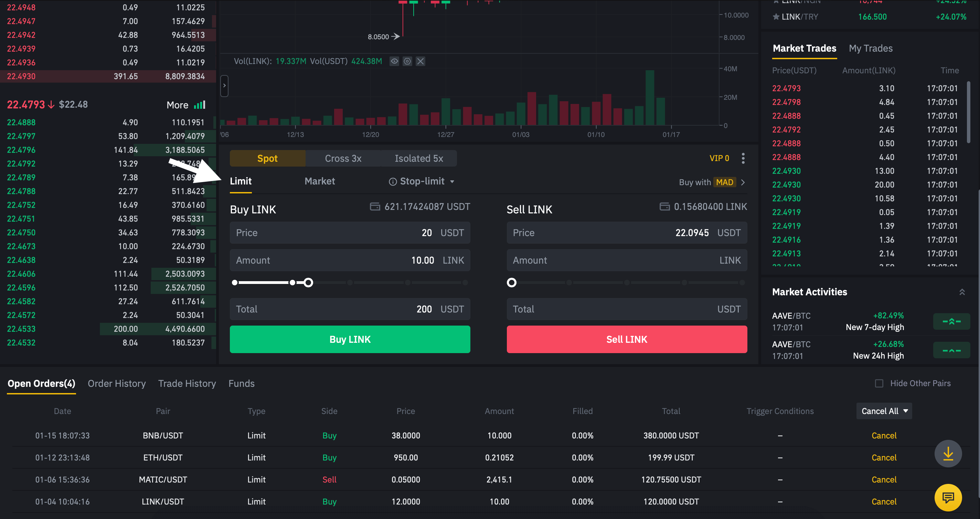Open the Order History tab

[116, 383]
